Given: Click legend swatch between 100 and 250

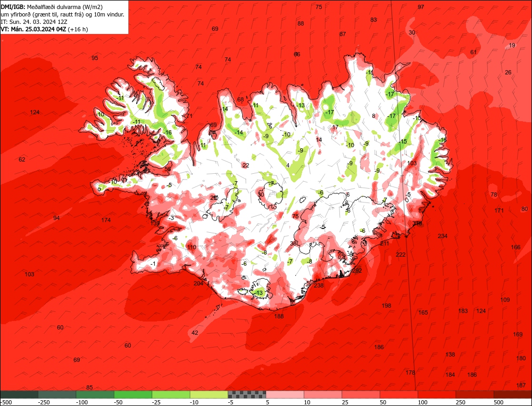Looking at the screenshot, I should click(437, 394).
